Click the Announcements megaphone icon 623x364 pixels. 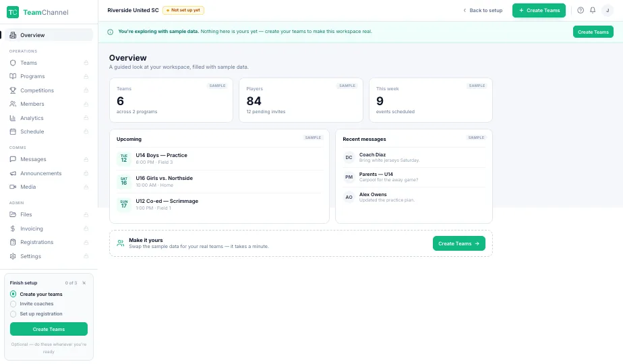point(13,173)
